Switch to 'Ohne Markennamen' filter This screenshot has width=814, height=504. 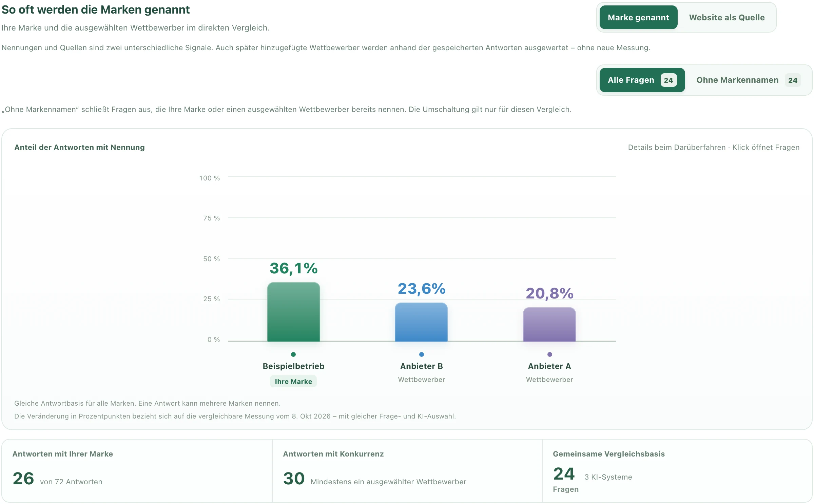click(x=748, y=80)
